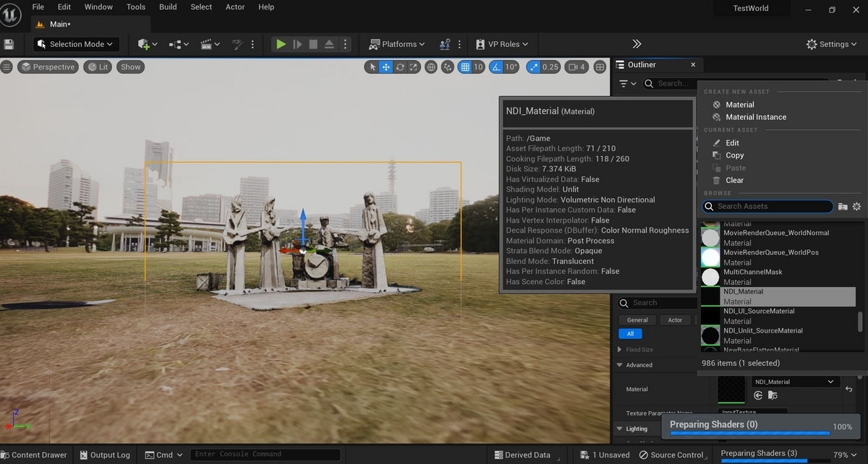Click the stop simulation square button
Screen dimensions: 868x464
coord(313,44)
